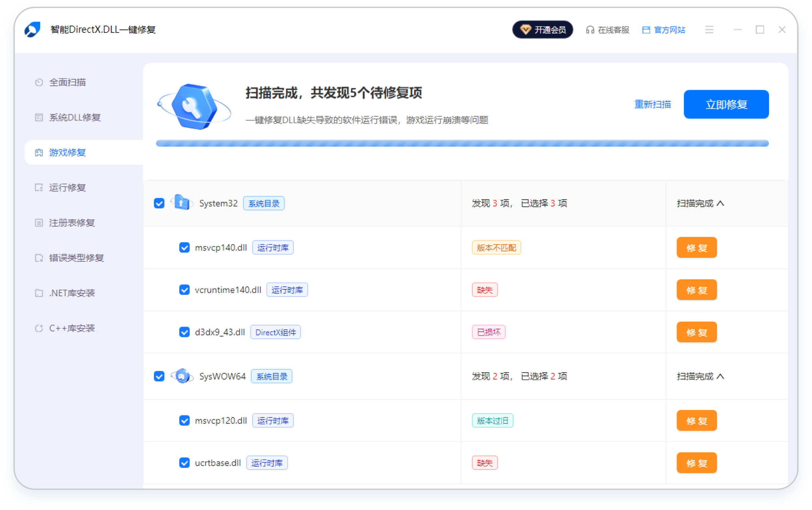
Task: Click the blue scan progress bar
Action: 462,144
